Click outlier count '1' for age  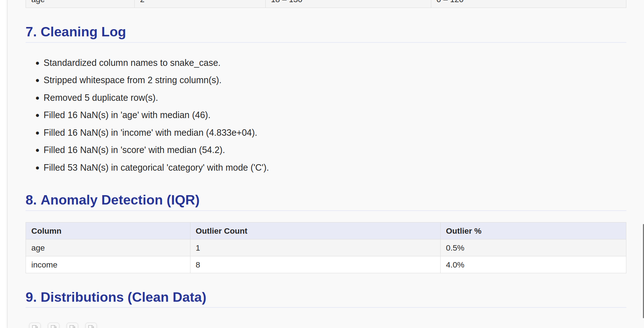pos(315,248)
